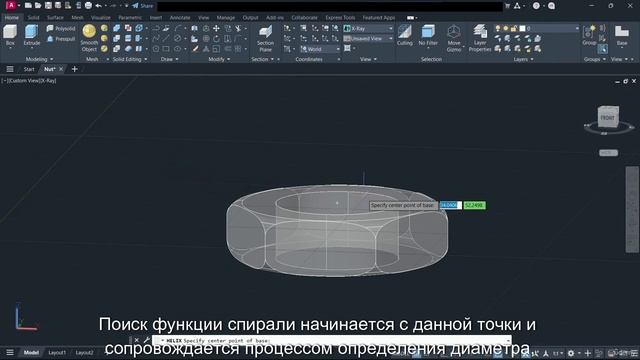Close the Nut drawing tab
The image size is (640, 360).
pos(61,69)
